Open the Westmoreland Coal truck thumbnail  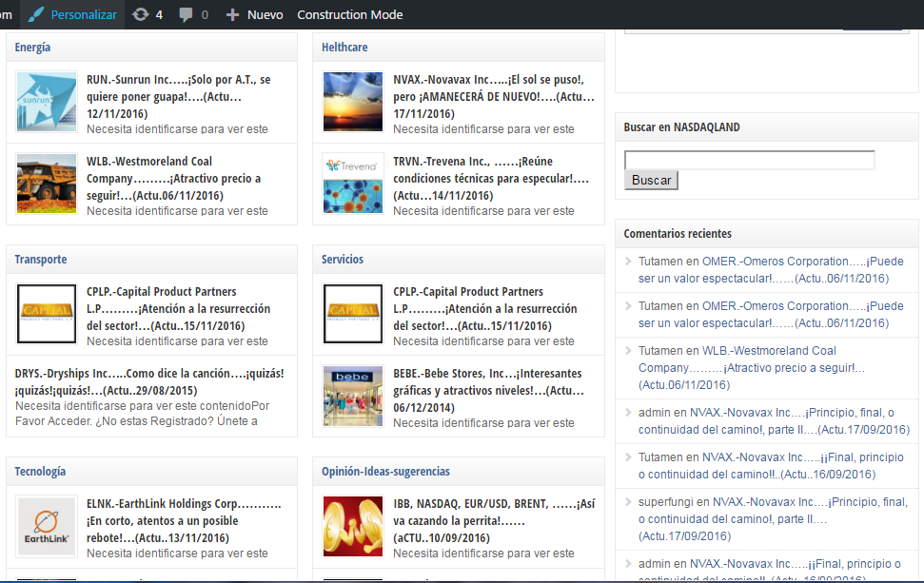(x=47, y=184)
